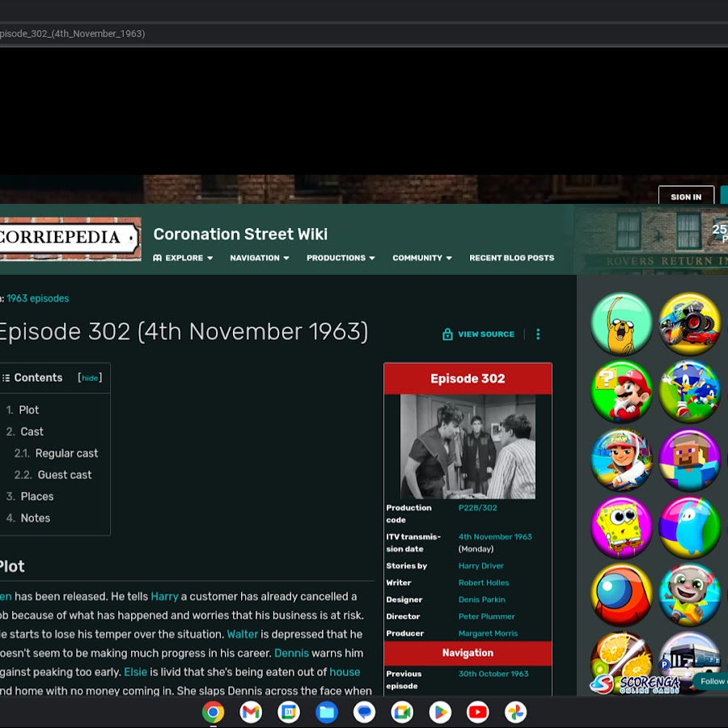Screen dimensions: 728x728
Task: Open Recent Blog Posts menu item
Action: [512, 258]
